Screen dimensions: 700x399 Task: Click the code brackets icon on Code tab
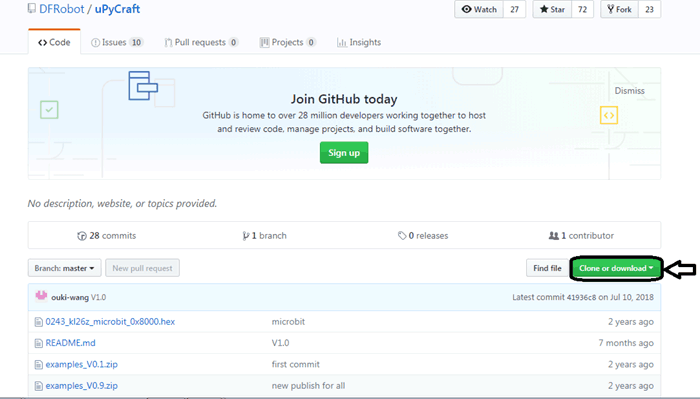click(x=42, y=42)
